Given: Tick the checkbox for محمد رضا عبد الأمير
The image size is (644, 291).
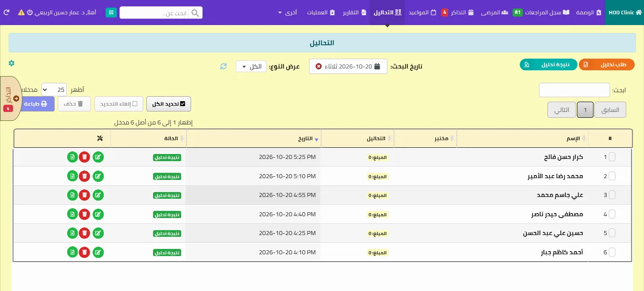Looking at the screenshot, I should click(x=612, y=176).
